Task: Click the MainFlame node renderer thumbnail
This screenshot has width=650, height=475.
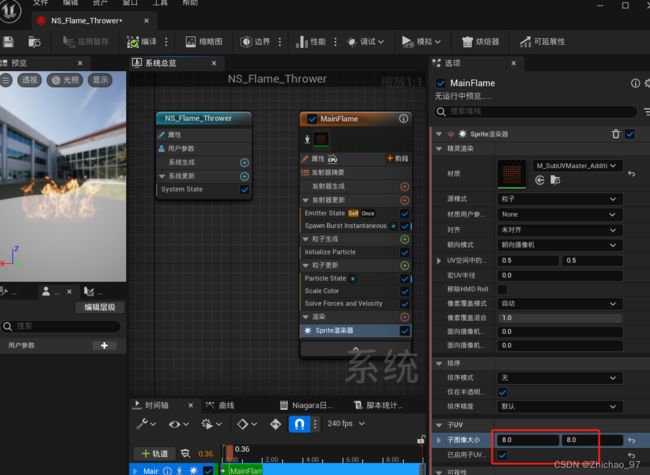Action: (x=321, y=139)
